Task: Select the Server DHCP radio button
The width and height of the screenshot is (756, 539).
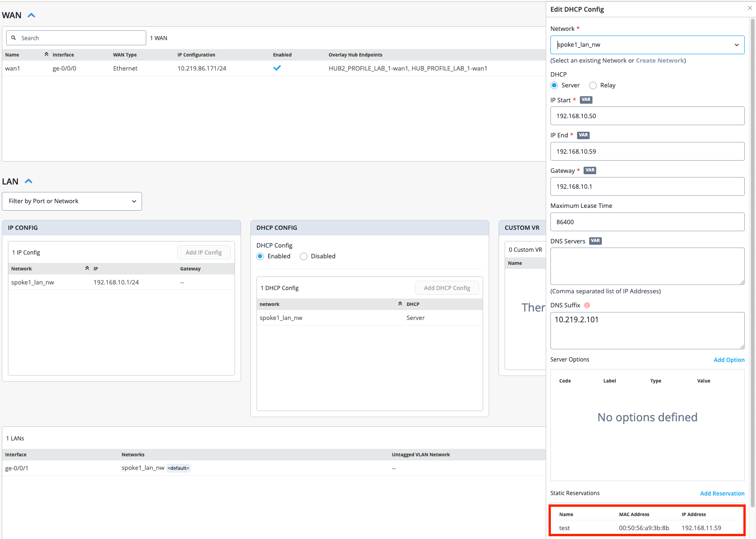Action: coord(554,85)
